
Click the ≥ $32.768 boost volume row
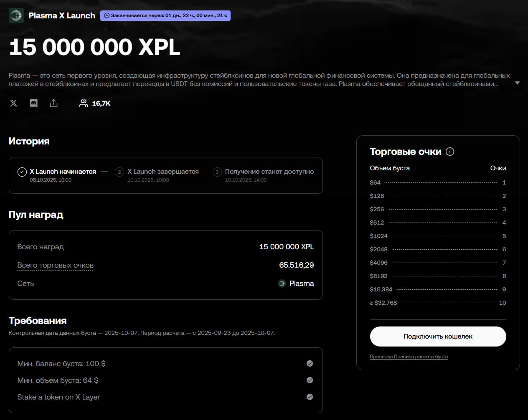[x=437, y=303]
